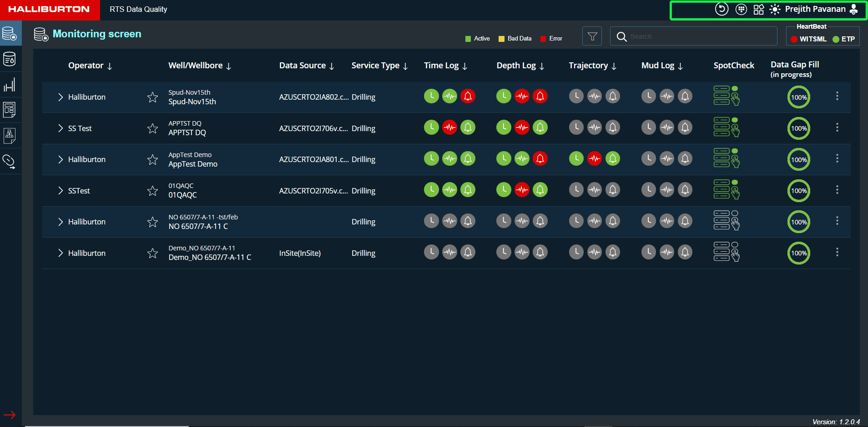Click into the Search input field

[x=701, y=36]
